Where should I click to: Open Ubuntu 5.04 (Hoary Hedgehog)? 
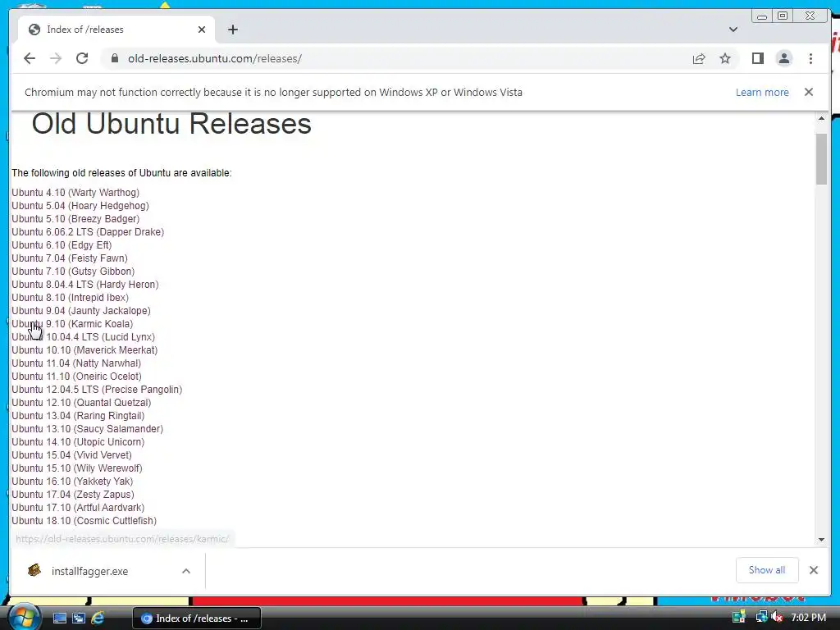pyautogui.click(x=80, y=206)
